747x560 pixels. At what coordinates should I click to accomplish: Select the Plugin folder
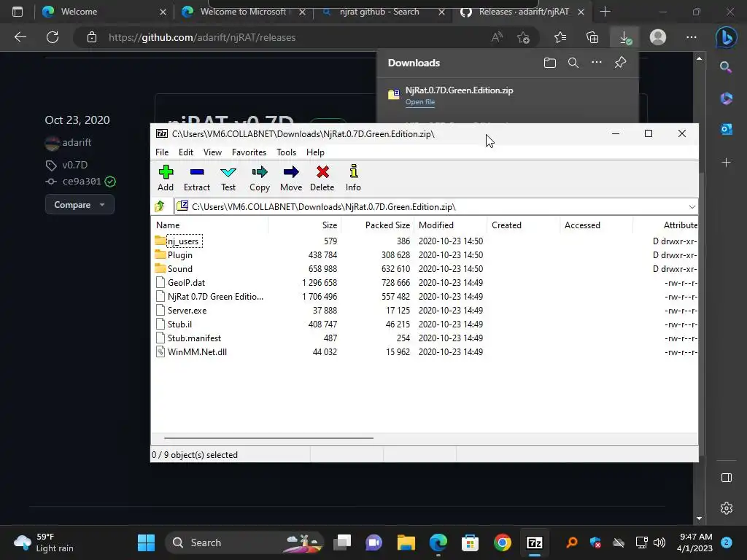click(x=180, y=255)
